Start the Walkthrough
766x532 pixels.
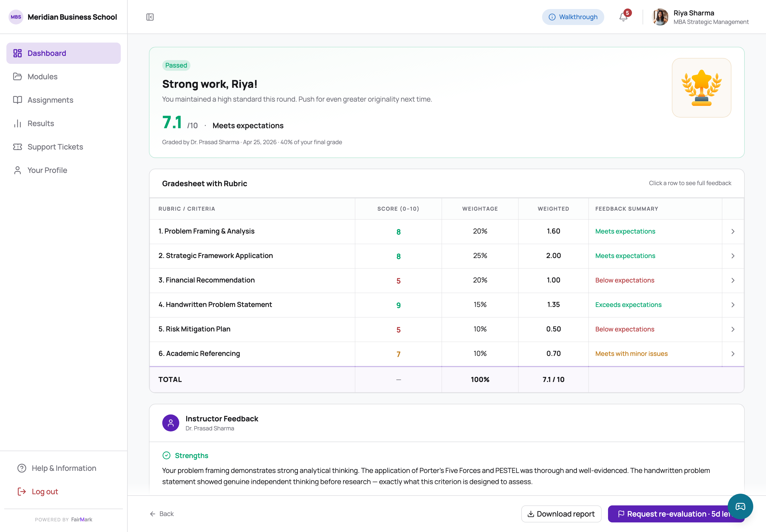(573, 17)
